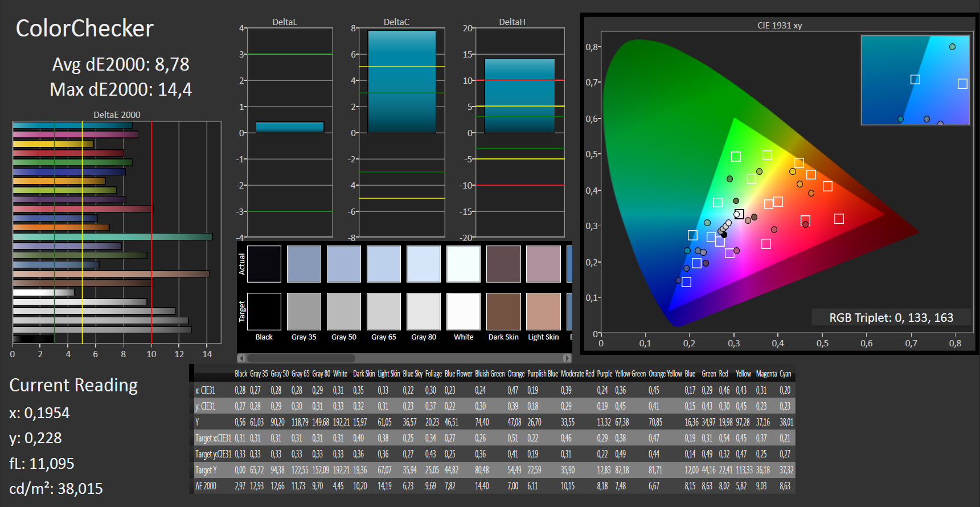Click the DeltaH blue bar
The image size is (980, 507).
pos(519,96)
